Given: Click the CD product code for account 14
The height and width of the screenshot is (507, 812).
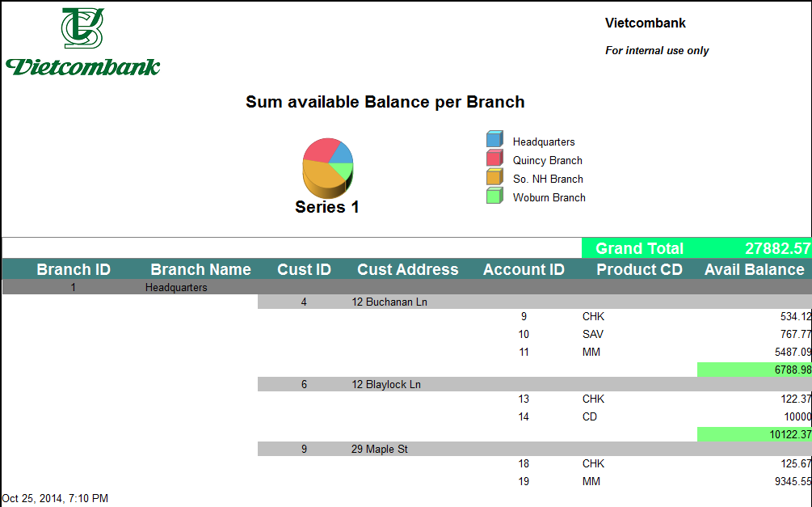Looking at the screenshot, I should 590,416.
